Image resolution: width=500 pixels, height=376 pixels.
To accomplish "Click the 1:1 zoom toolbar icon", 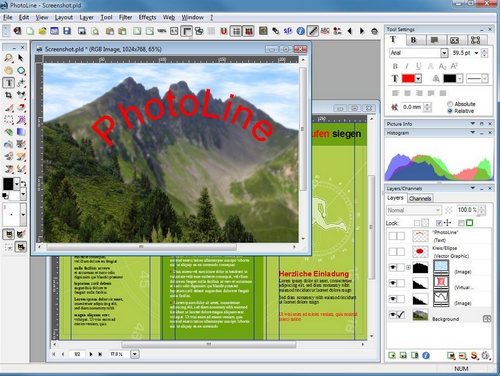I will (174, 31).
